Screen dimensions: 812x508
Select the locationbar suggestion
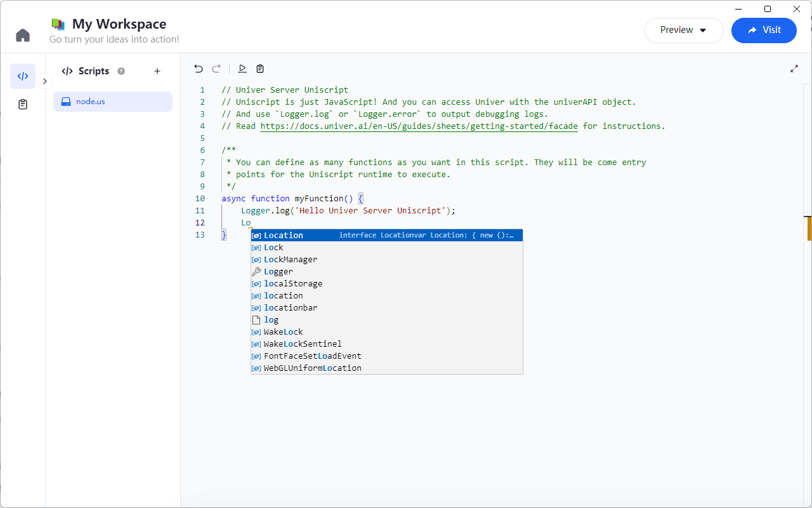click(387, 307)
